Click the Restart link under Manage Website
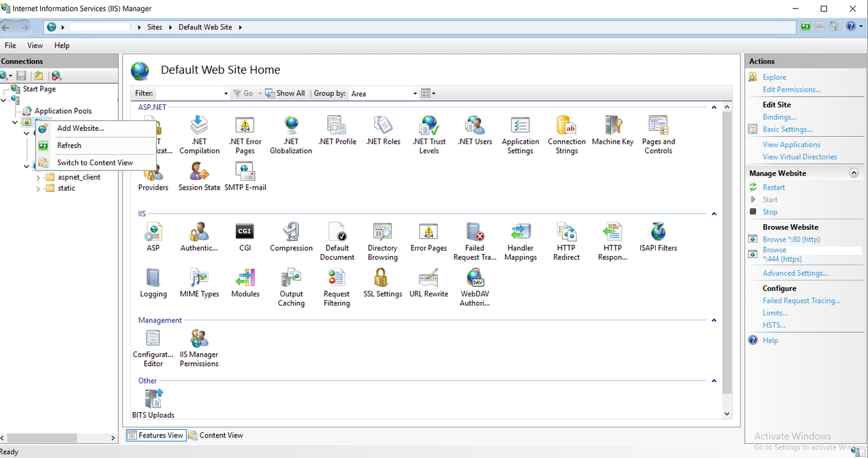The width and height of the screenshot is (868, 458). [773, 187]
